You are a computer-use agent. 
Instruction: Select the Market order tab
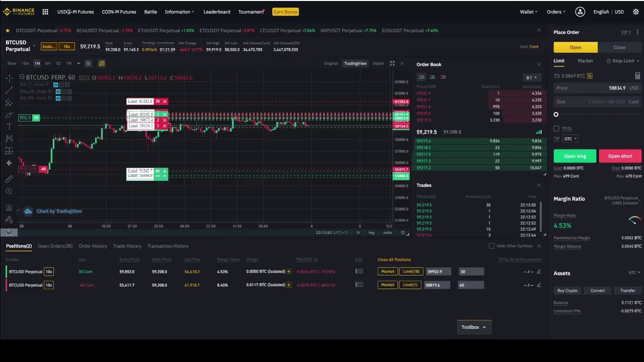tap(585, 61)
